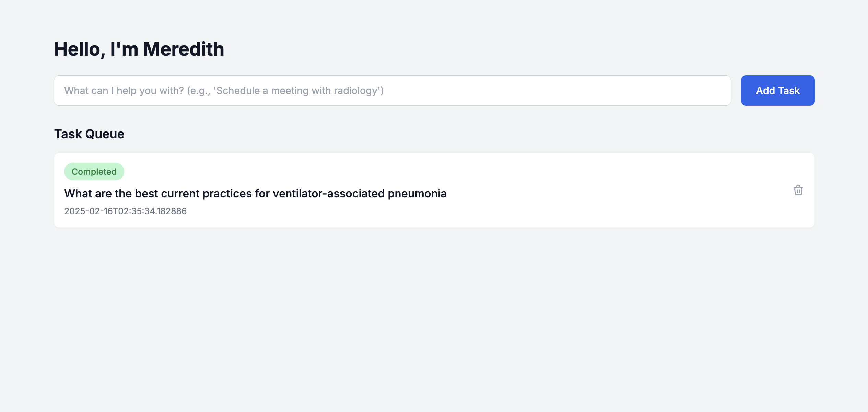Click the trash can icon

[x=798, y=190]
